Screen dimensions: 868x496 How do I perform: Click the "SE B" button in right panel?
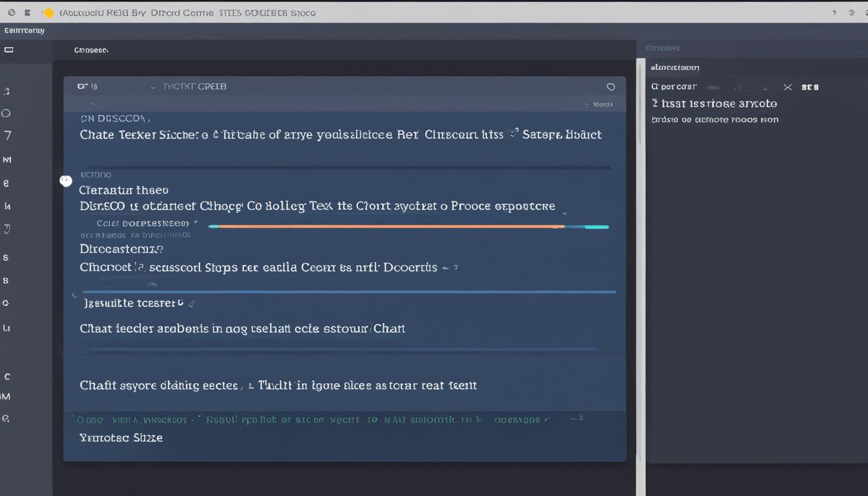pyautogui.click(x=810, y=87)
